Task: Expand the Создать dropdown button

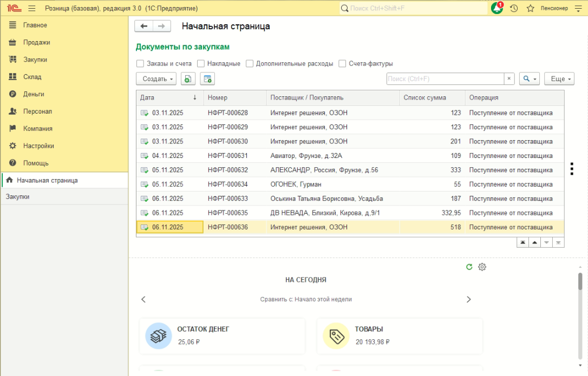Action: (156, 79)
